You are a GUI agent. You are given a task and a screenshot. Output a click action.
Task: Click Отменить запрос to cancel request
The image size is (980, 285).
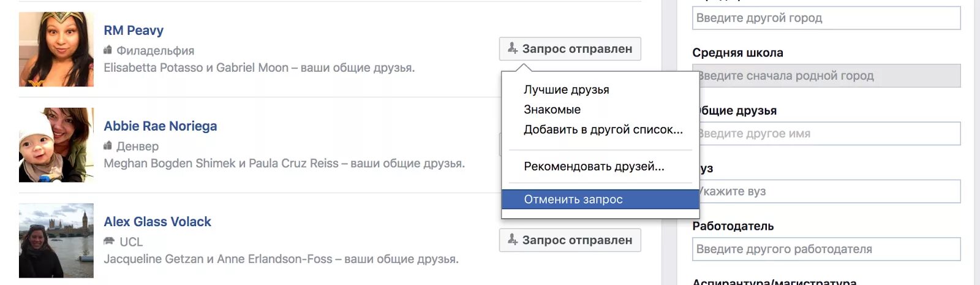(600, 199)
